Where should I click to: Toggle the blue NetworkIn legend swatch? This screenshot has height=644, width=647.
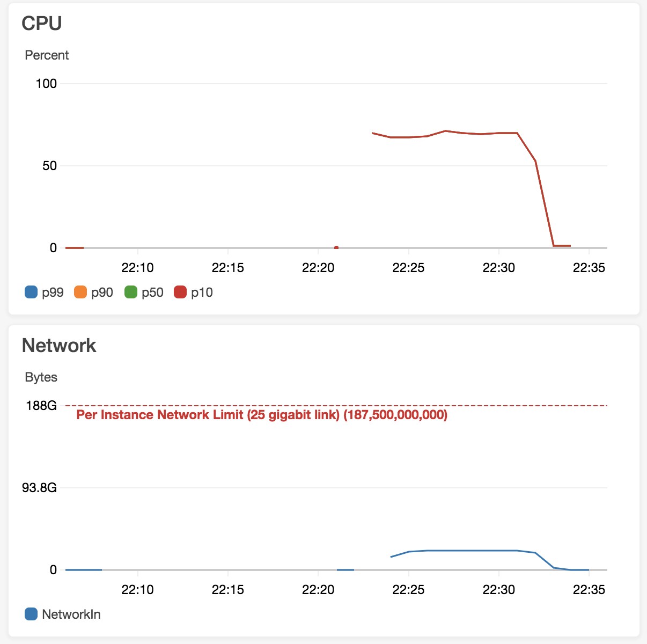[x=31, y=614]
